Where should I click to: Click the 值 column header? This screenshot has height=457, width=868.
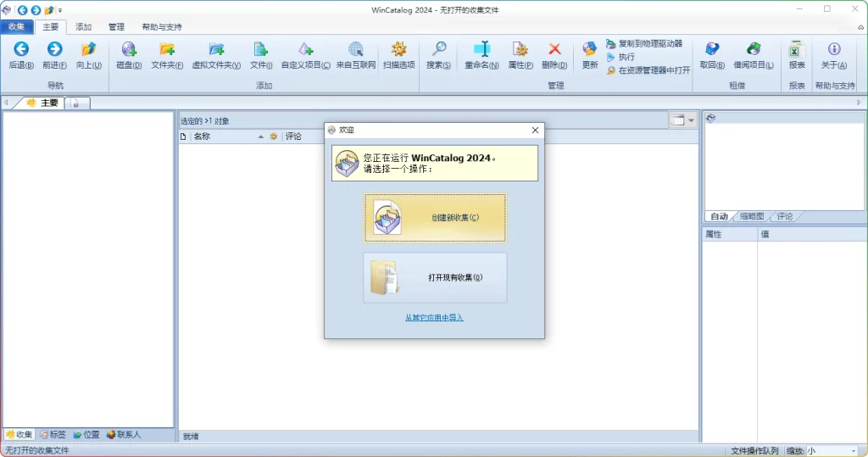(811, 234)
